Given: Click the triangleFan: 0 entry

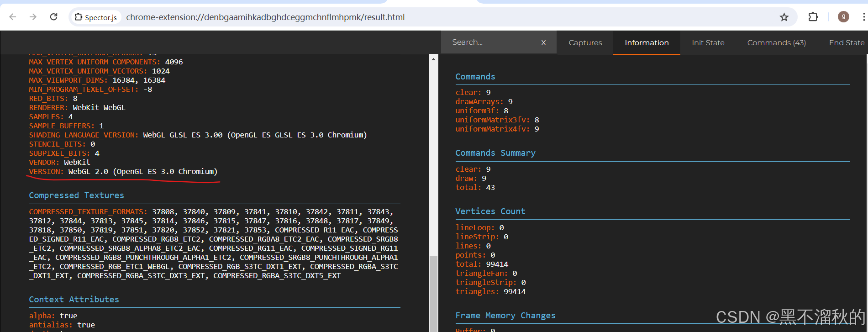Looking at the screenshot, I should [x=486, y=274].
